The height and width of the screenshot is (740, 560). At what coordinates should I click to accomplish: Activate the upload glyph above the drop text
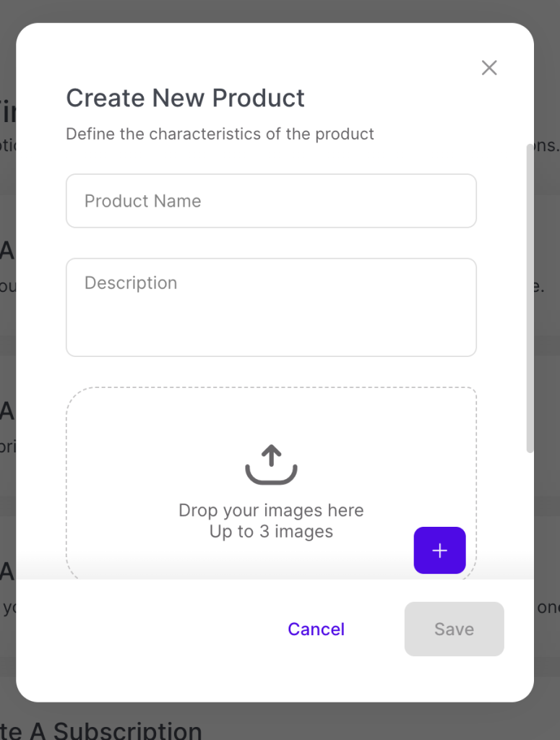click(271, 465)
